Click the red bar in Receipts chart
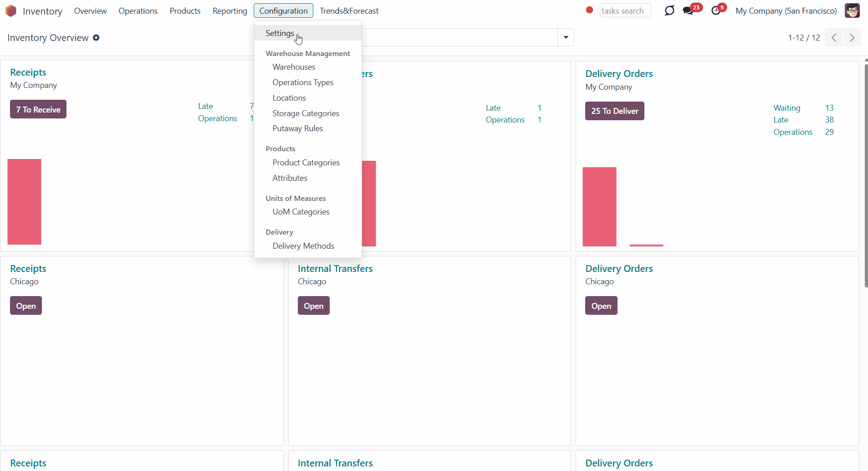This screenshot has height=471, width=868. point(24,202)
